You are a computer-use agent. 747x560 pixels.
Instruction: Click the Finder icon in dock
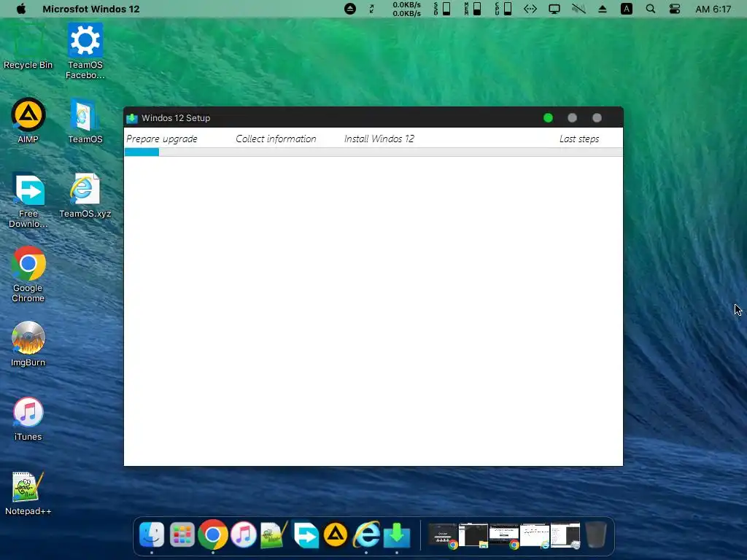pyautogui.click(x=152, y=534)
